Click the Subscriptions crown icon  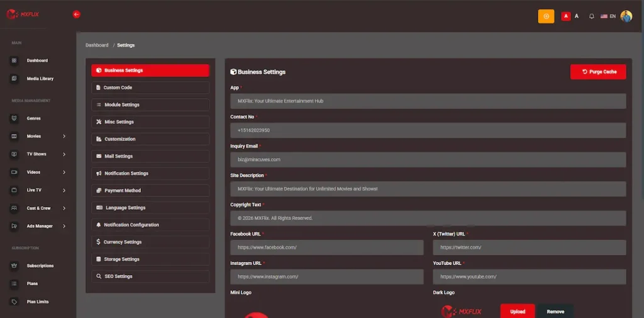[14, 266]
